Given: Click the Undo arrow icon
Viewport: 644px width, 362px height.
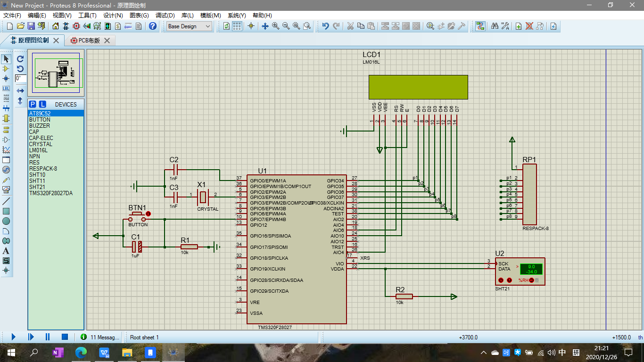Looking at the screenshot, I should click(x=325, y=26).
